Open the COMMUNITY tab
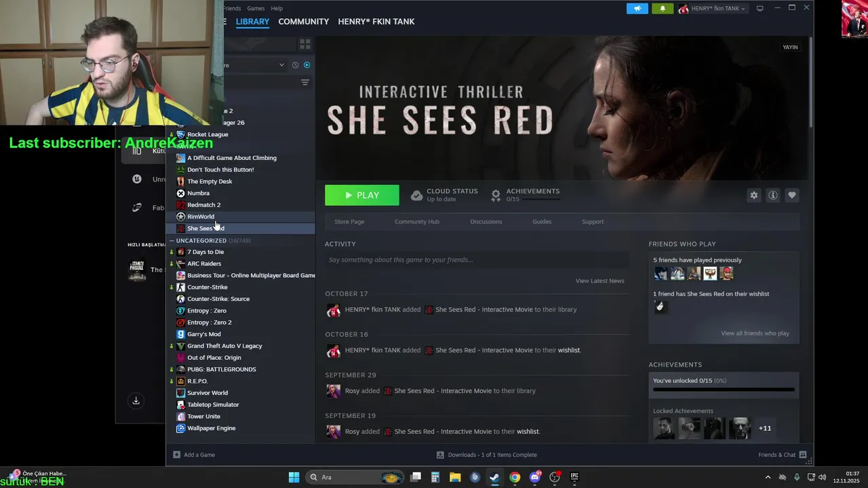The width and height of the screenshot is (868, 488). pyautogui.click(x=303, y=22)
